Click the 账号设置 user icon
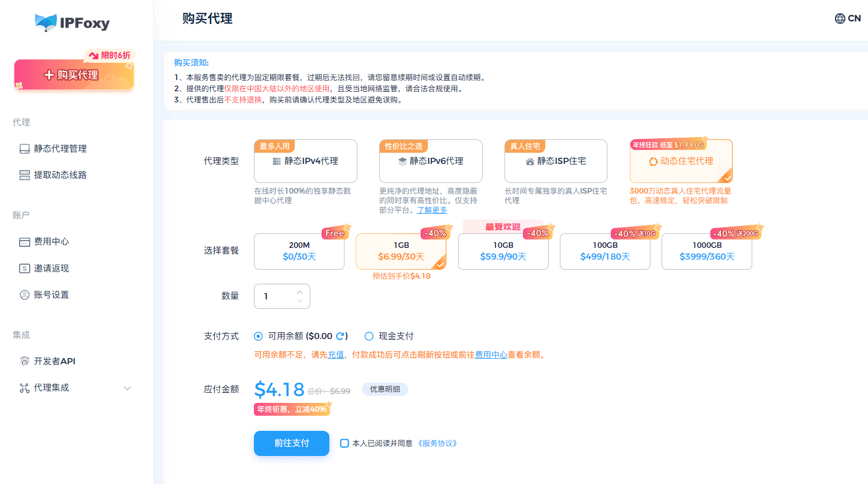The height and width of the screenshot is (484, 868). [25, 295]
